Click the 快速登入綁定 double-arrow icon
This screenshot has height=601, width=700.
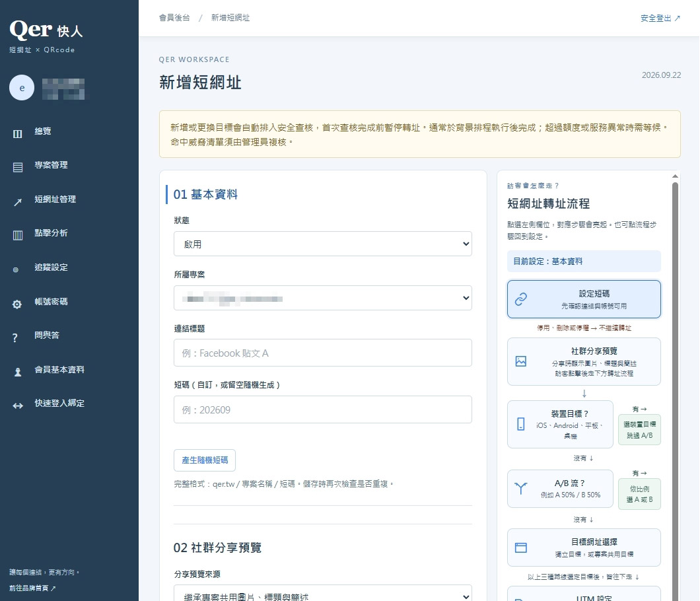click(17, 406)
